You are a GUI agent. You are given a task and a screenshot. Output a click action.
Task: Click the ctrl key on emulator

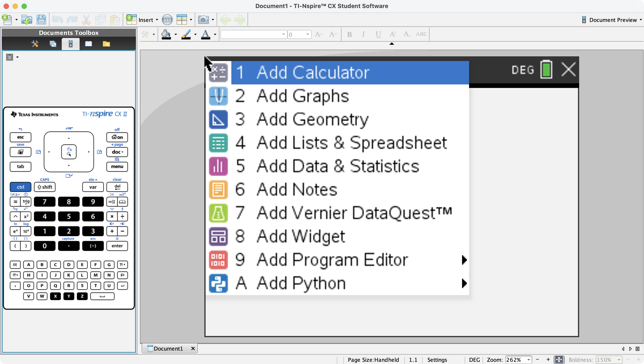21,187
